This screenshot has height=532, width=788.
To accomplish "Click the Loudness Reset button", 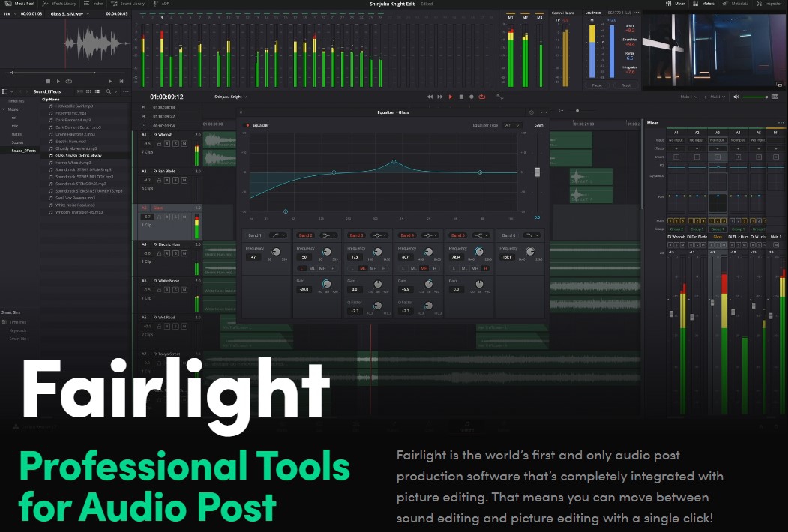I will (625, 85).
